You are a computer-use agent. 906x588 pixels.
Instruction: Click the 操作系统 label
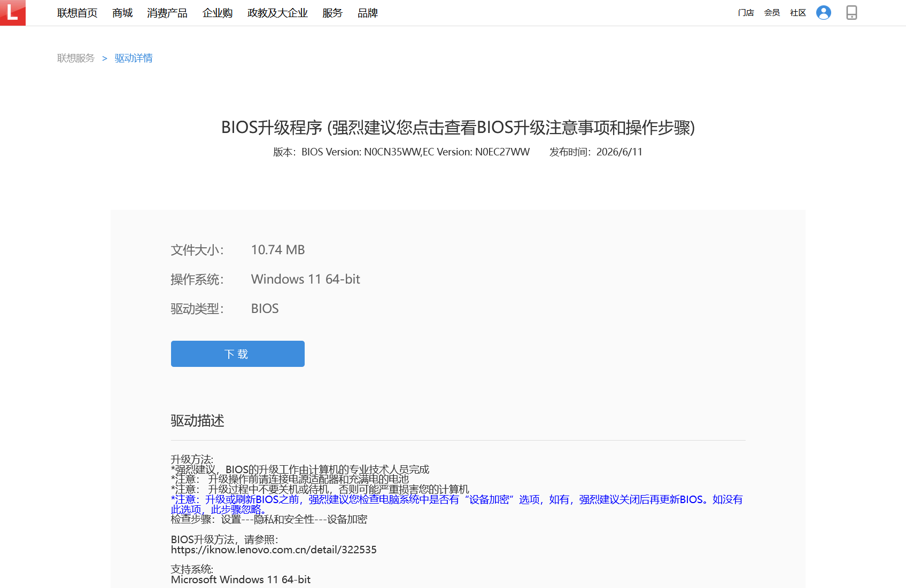[x=197, y=279]
